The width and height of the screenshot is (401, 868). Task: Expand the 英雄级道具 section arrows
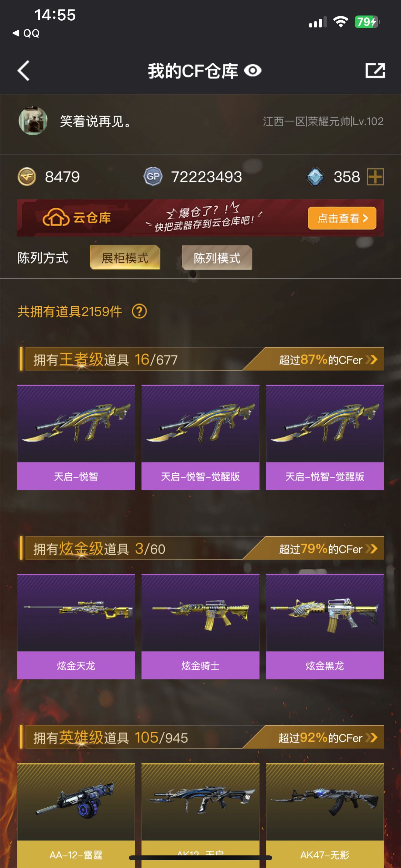(371, 738)
